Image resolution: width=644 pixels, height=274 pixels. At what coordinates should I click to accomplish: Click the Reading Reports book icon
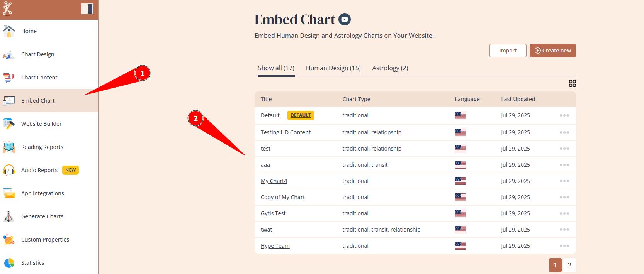pos(9,147)
